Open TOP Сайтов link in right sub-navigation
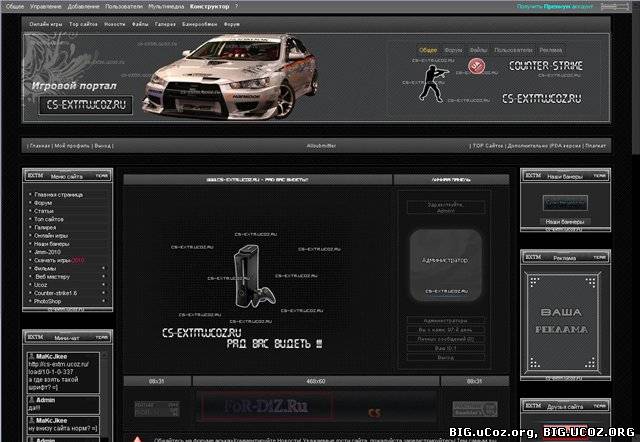The height and width of the screenshot is (442, 640). (488, 146)
